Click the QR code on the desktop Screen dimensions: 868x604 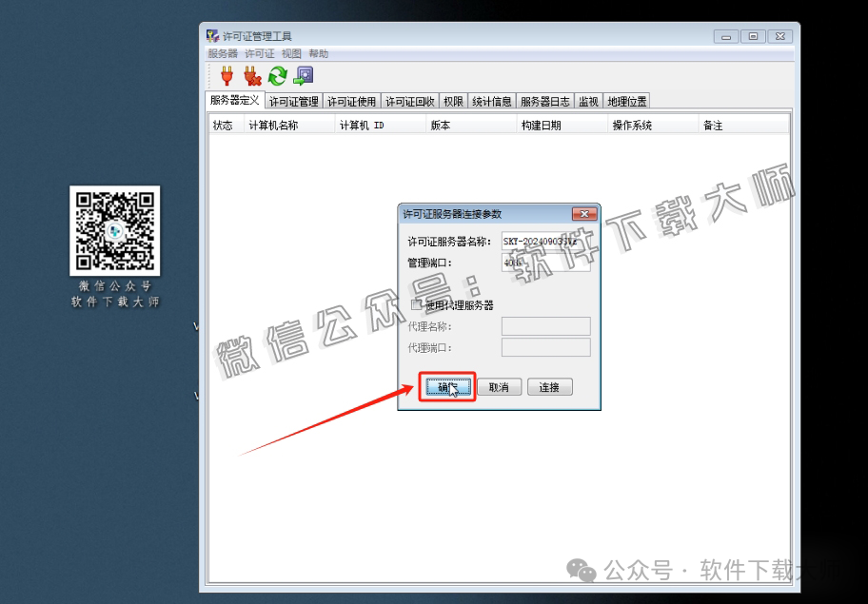(x=114, y=231)
